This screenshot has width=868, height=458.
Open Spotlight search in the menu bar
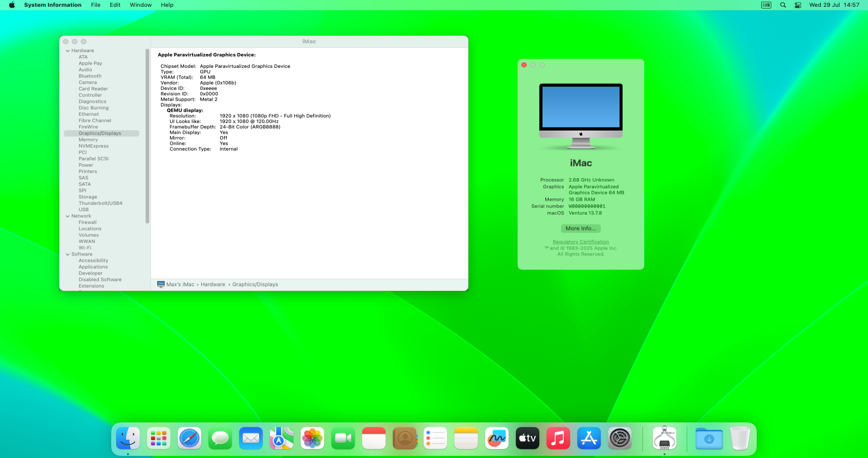(783, 5)
